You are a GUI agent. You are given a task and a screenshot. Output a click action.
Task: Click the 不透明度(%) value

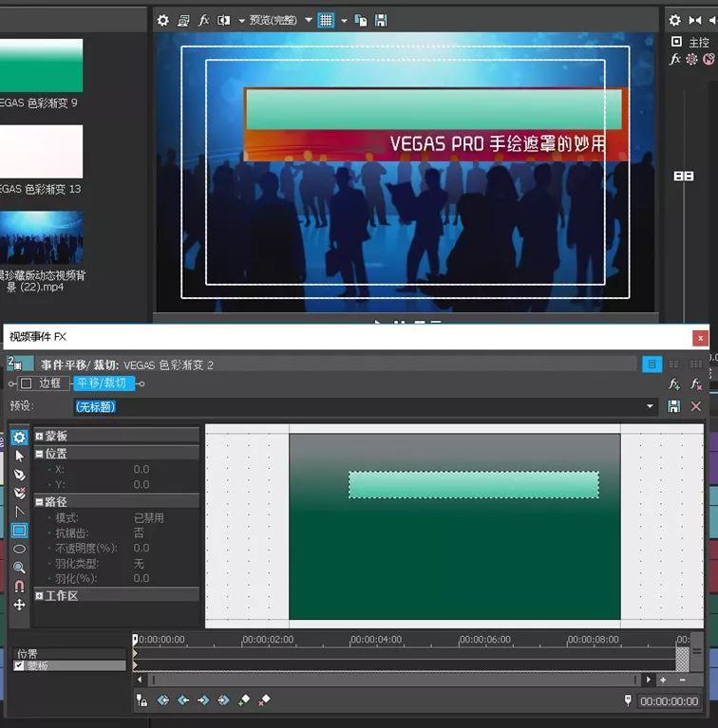(x=142, y=548)
